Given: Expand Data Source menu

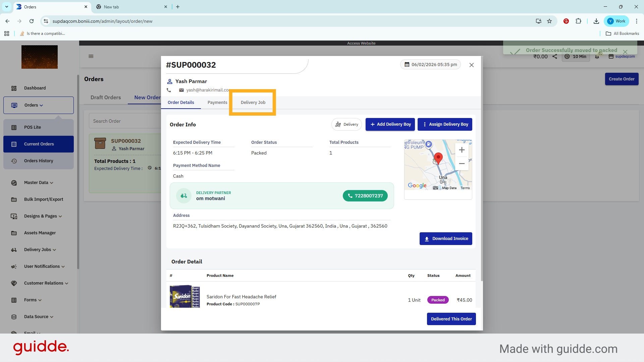Looking at the screenshot, I should (x=39, y=317).
